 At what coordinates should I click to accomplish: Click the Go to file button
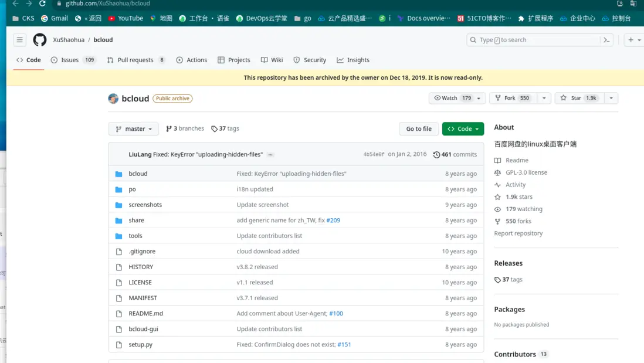point(419,129)
